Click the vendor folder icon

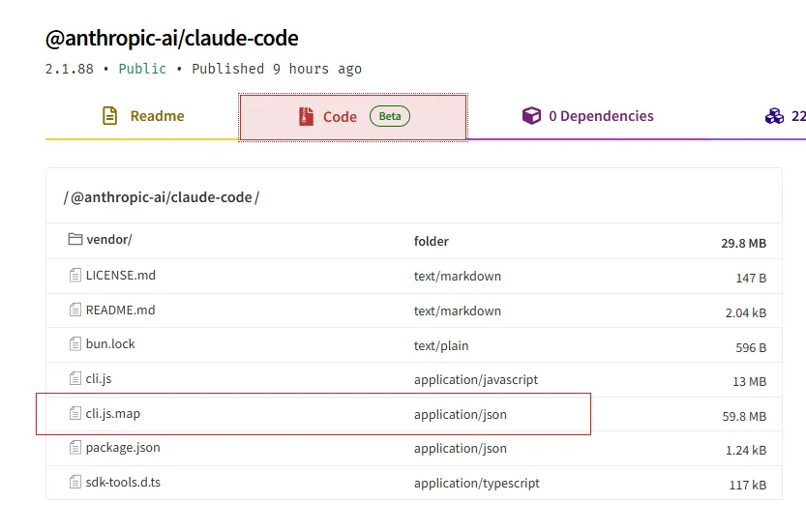[x=75, y=240]
